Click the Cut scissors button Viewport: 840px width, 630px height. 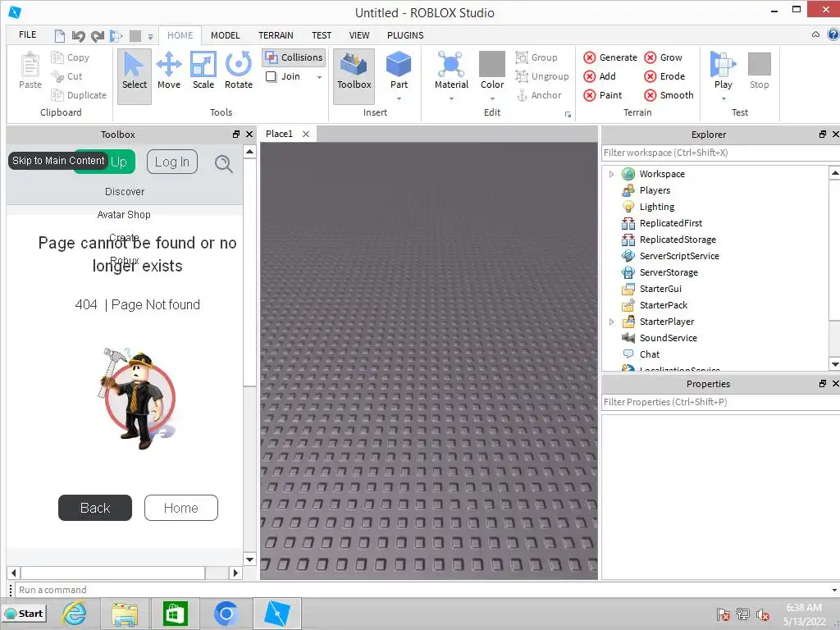point(67,76)
